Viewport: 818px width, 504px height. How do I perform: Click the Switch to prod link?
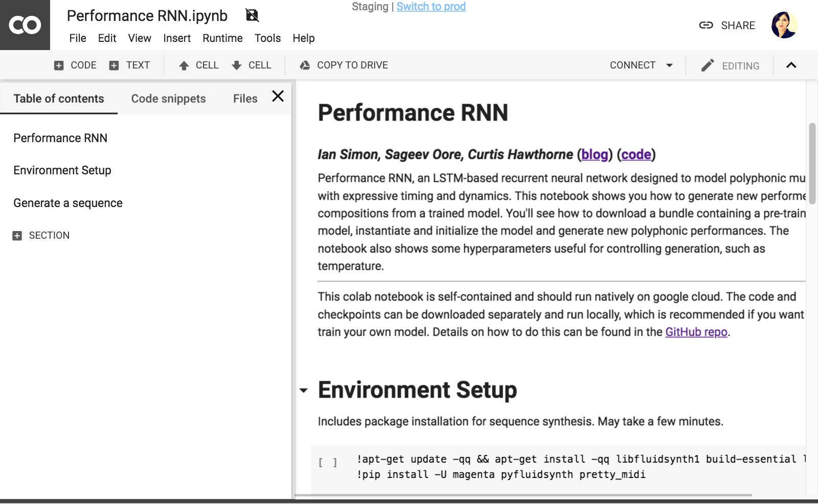(431, 7)
